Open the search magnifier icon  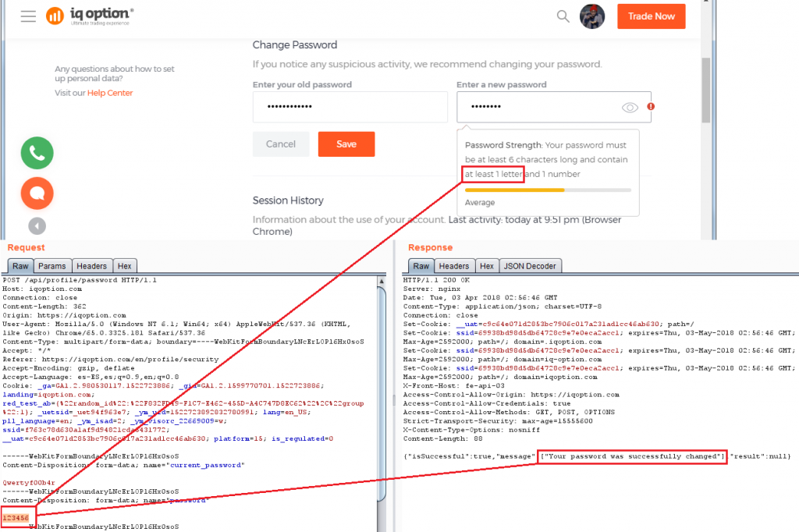coord(563,16)
